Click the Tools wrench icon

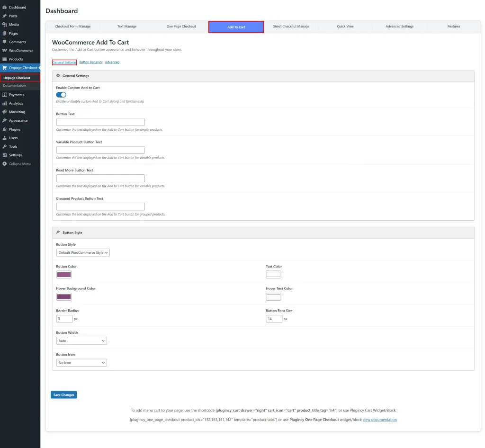pos(5,146)
